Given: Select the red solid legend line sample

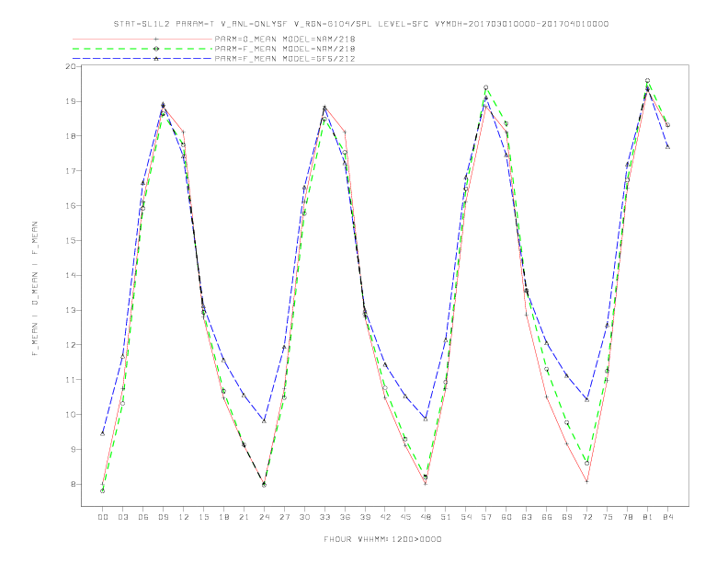Looking at the screenshot, I should pyautogui.click(x=142, y=40).
